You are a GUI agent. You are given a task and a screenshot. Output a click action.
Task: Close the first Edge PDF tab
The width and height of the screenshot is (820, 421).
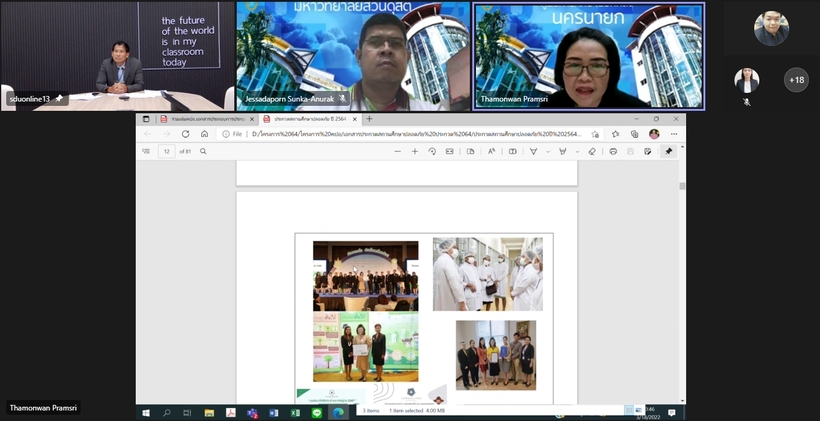[252, 119]
